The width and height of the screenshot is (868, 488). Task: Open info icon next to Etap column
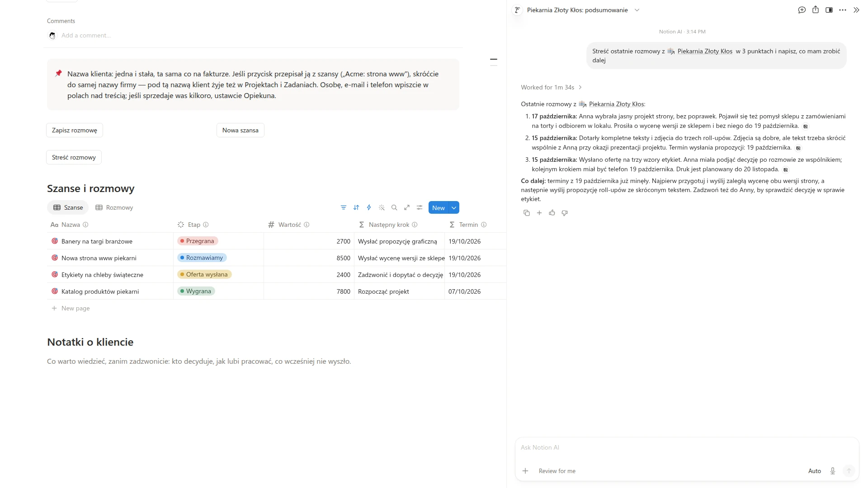click(x=206, y=225)
